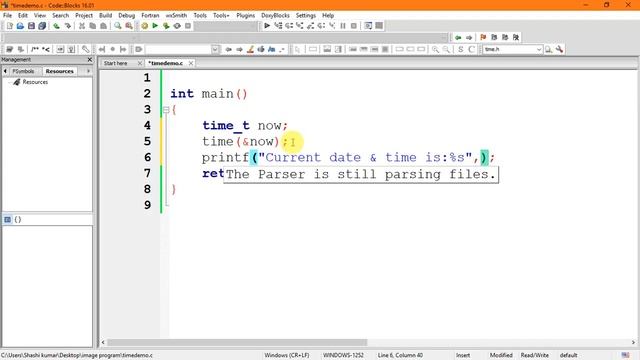
Task: Click the horizontal editor scrollbar
Action: [237, 342]
